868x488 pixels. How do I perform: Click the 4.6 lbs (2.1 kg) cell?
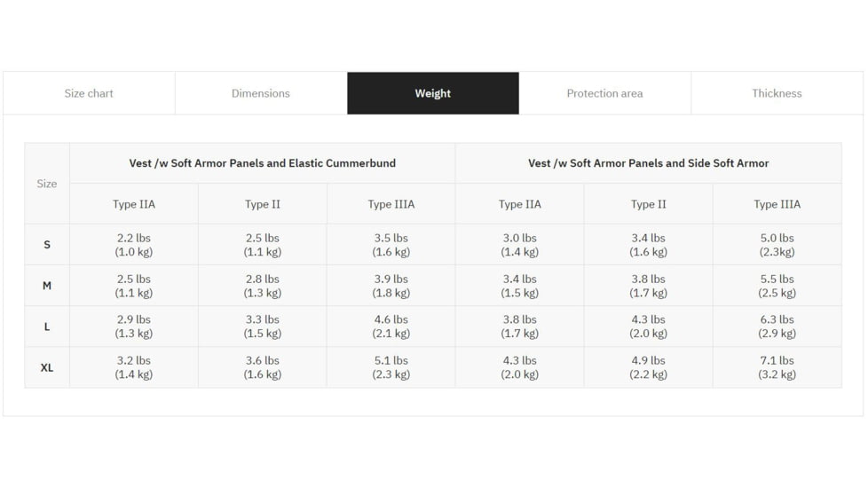[x=391, y=327]
